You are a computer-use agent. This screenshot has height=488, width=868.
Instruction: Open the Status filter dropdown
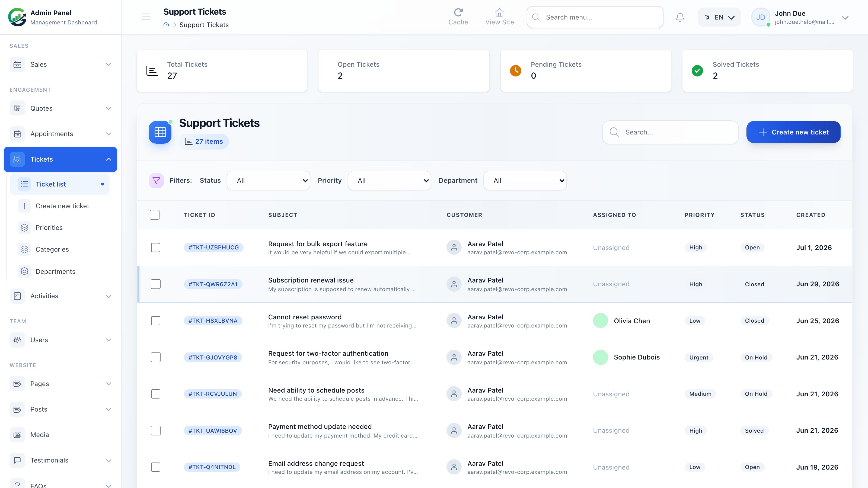(x=268, y=181)
